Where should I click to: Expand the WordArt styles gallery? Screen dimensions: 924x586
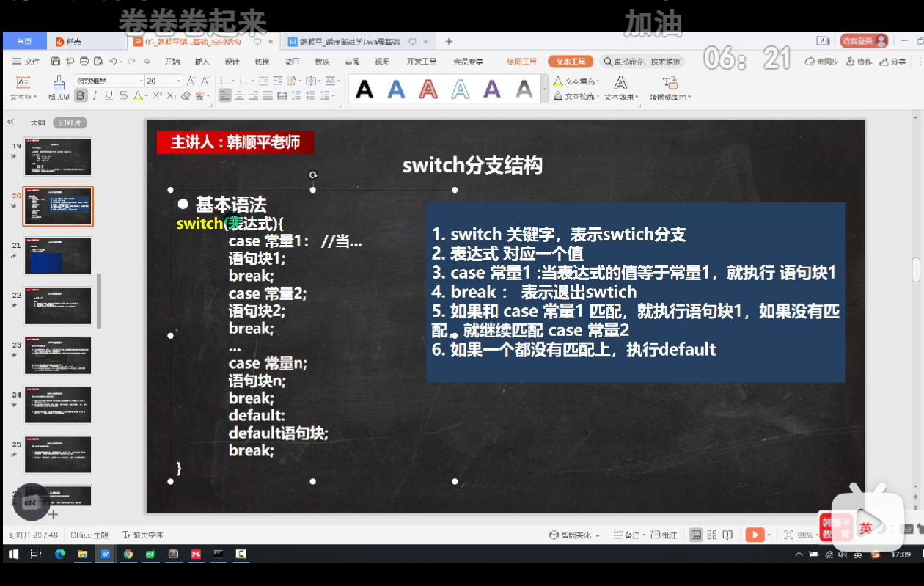click(x=544, y=89)
